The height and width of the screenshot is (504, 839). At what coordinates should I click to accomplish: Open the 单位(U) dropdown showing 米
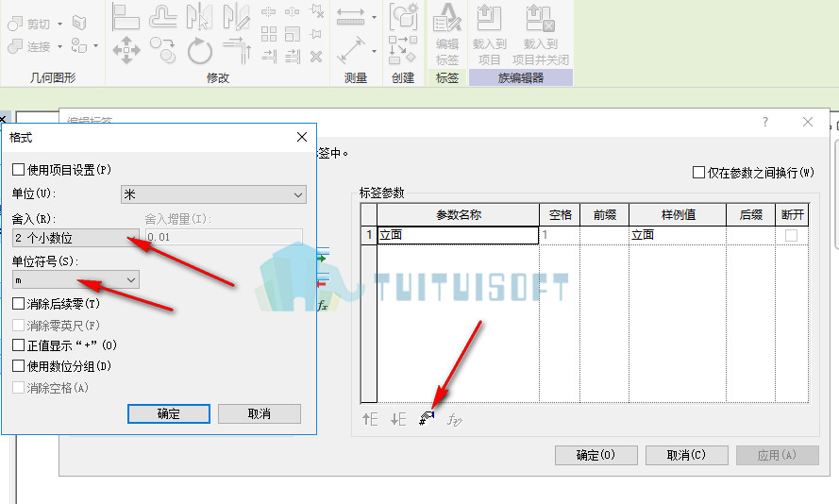(213, 194)
